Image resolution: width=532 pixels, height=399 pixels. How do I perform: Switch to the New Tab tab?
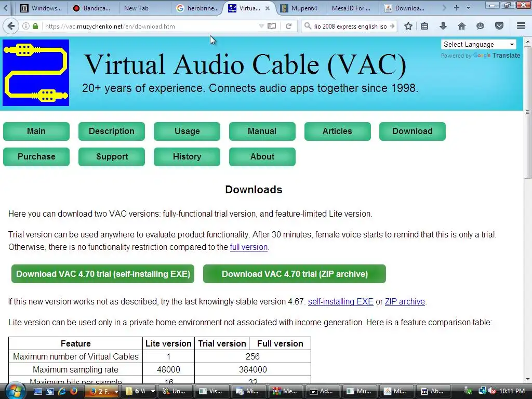[144, 8]
